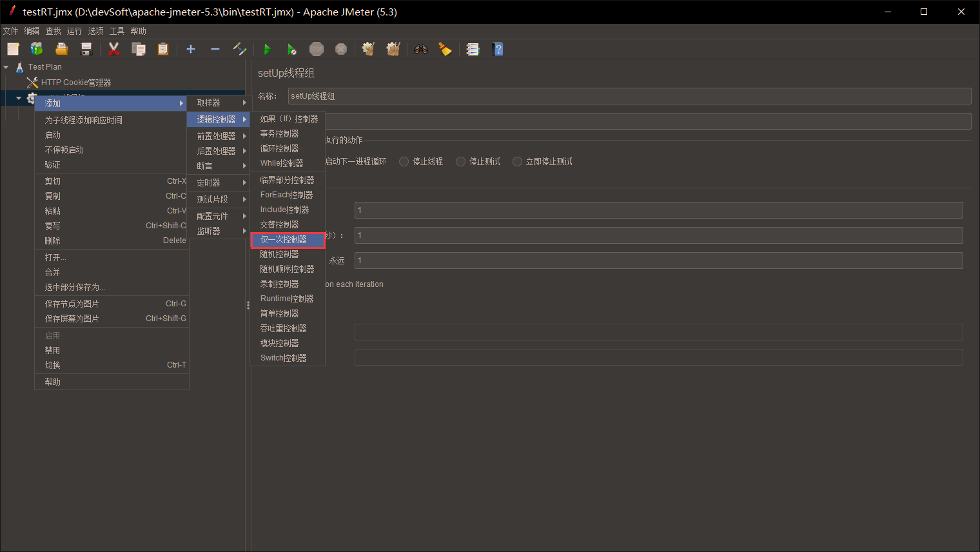Collapse the Test Plan tree node
980x552 pixels.
(x=6, y=66)
